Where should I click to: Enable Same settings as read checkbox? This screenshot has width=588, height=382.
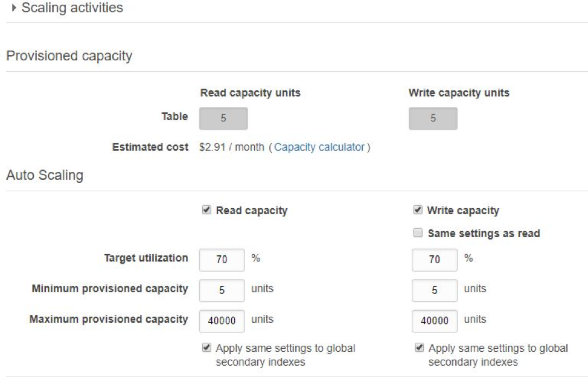[x=418, y=233]
